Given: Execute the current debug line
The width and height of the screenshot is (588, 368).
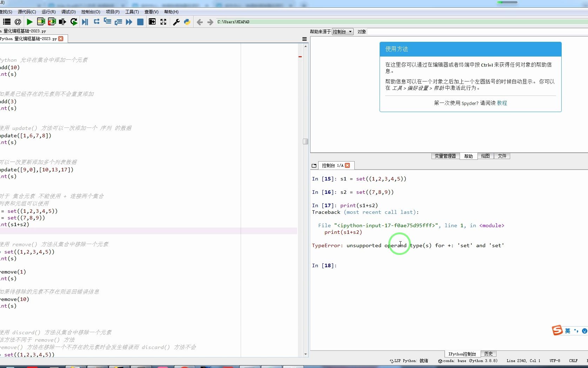Looking at the screenshot, I should coord(96,22).
